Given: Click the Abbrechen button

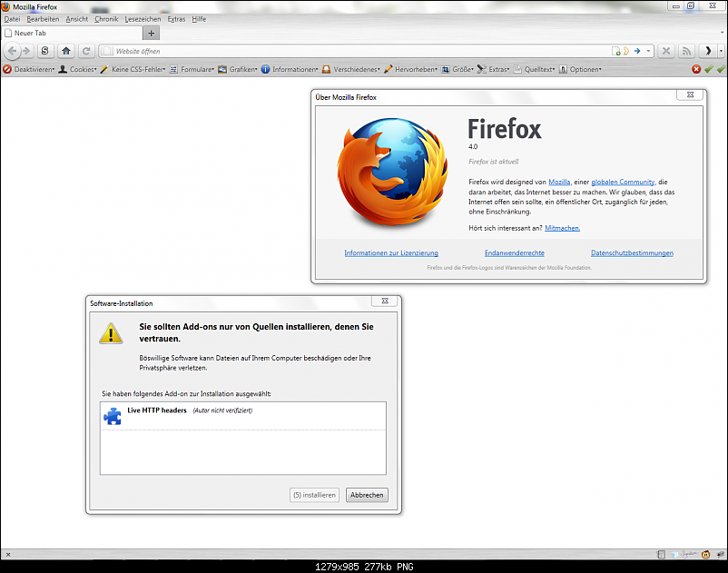Looking at the screenshot, I should [x=368, y=495].
